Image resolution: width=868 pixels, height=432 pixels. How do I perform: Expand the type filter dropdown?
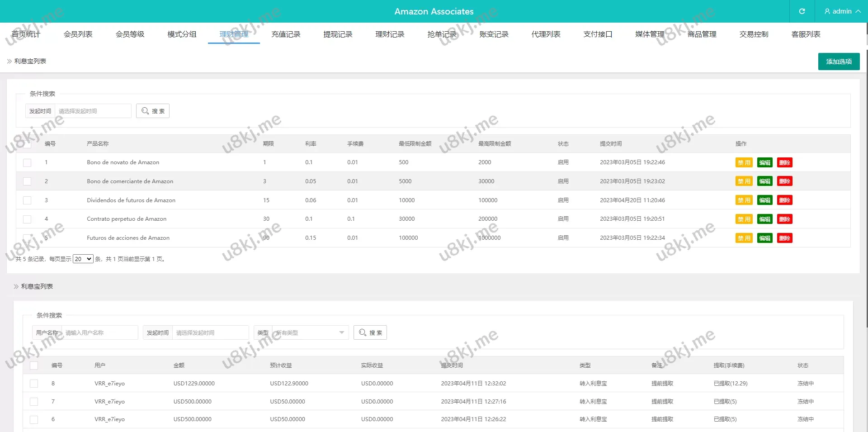click(x=342, y=332)
